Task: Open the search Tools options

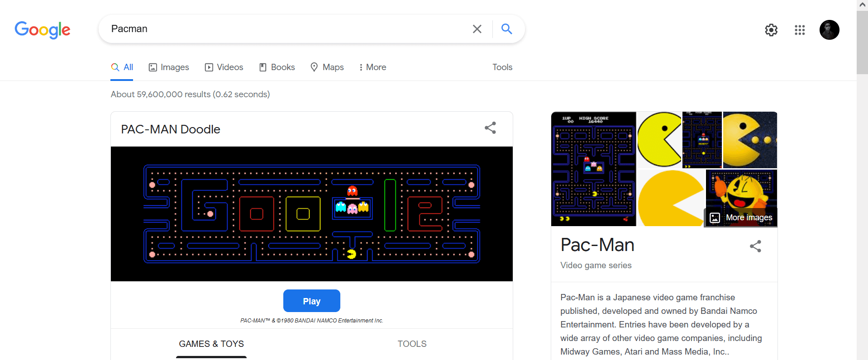Action: (x=502, y=67)
